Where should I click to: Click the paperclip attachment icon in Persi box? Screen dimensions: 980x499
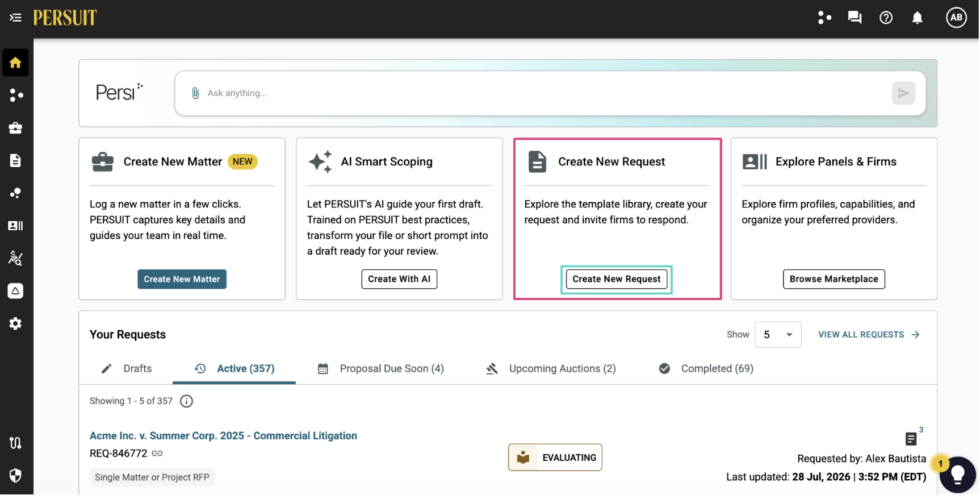coord(195,93)
